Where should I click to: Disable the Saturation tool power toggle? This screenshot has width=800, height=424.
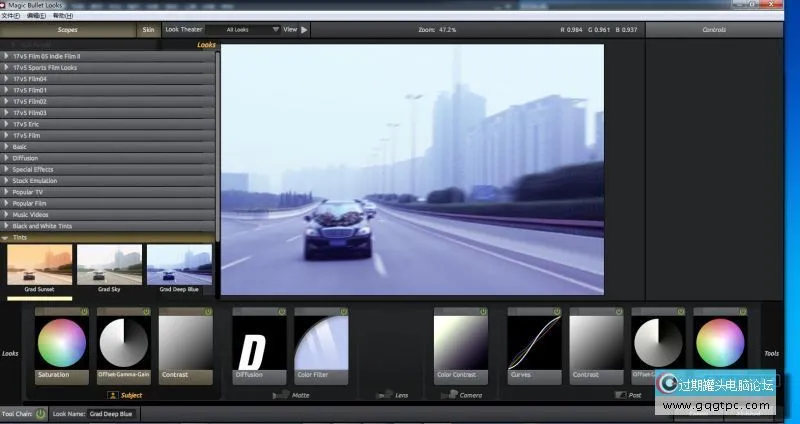click(84, 312)
